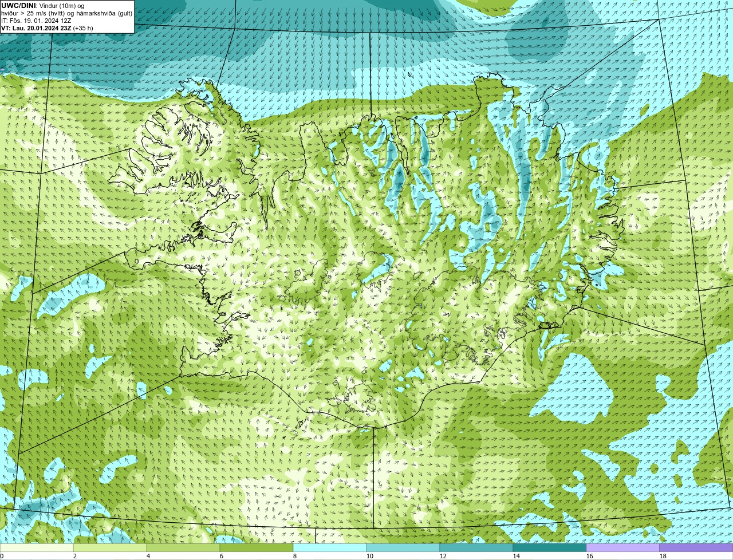The width and height of the screenshot is (733, 560).
Task: Click the 12–14 m/s teal color swatch
Action: [476, 547]
